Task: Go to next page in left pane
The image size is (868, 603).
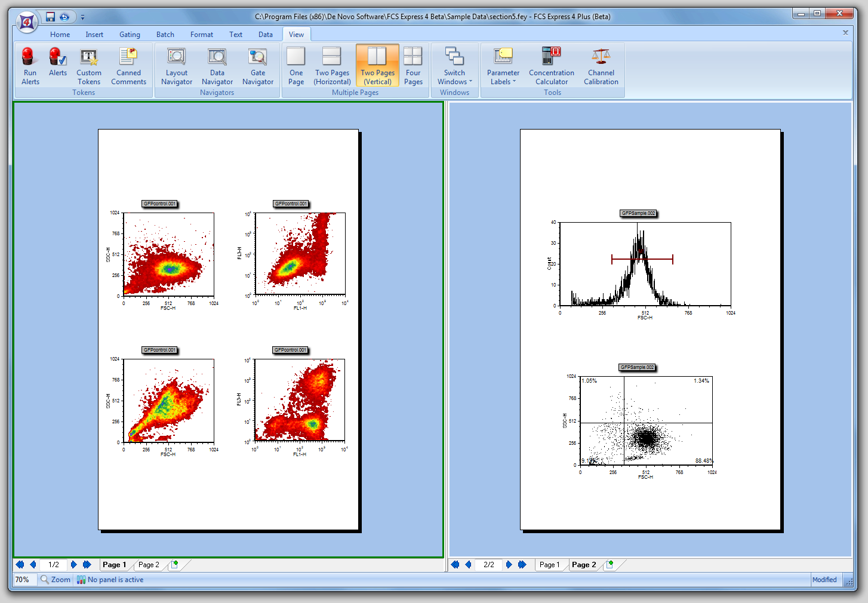Action: [73, 564]
